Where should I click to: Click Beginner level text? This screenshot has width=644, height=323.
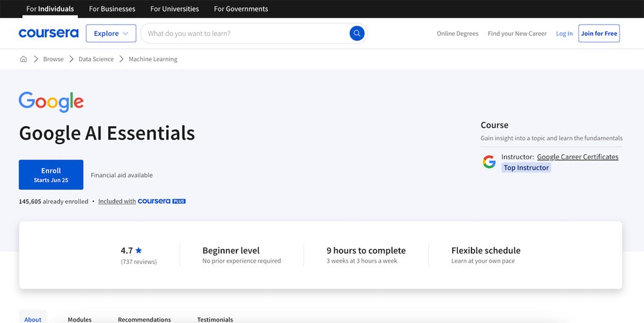pos(231,250)
